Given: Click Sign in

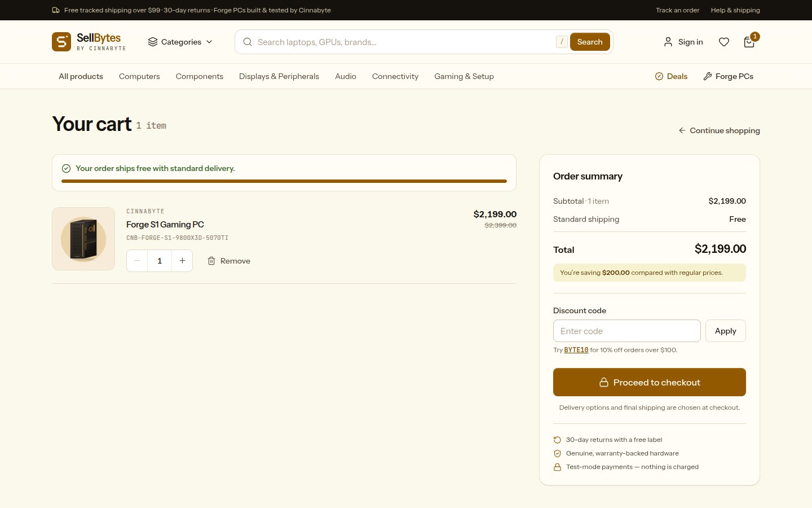Looking at the screenshot, I should coord(683,42).
